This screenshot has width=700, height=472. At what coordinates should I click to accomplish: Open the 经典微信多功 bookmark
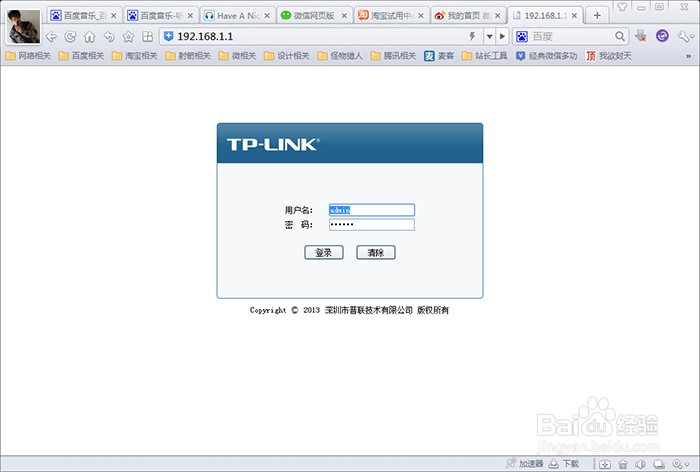tap(547, 56)
